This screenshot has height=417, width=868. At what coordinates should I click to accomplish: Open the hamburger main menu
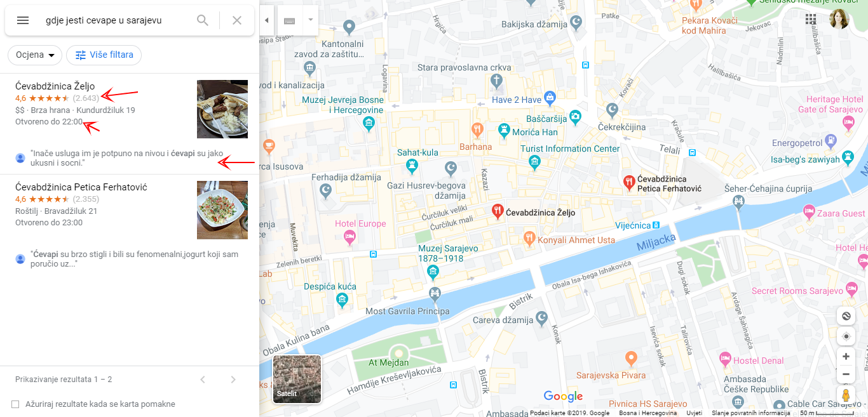(23, 20)
